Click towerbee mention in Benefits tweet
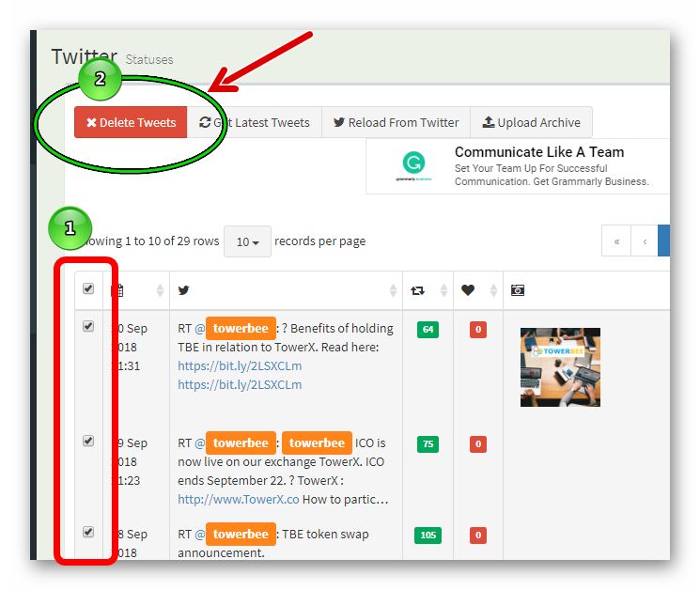Screen dimensions: 700x590 point(241,329)
